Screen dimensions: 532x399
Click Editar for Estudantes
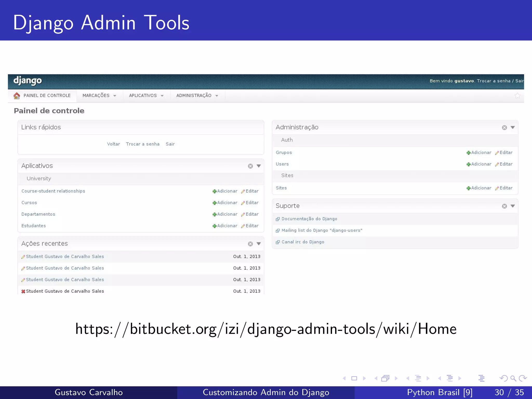[250, 226]
